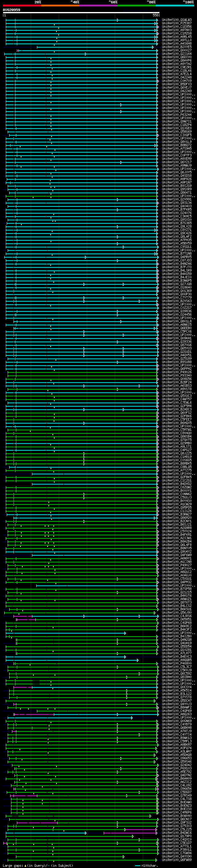
Task: Click the AV620959 query title
Action: click(11, 10)
